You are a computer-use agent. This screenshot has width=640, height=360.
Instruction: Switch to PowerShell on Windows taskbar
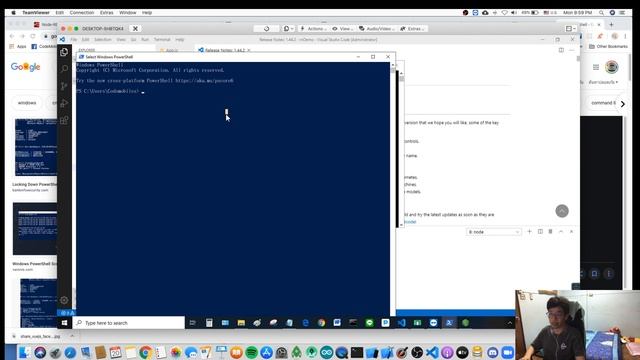point(449,323)
